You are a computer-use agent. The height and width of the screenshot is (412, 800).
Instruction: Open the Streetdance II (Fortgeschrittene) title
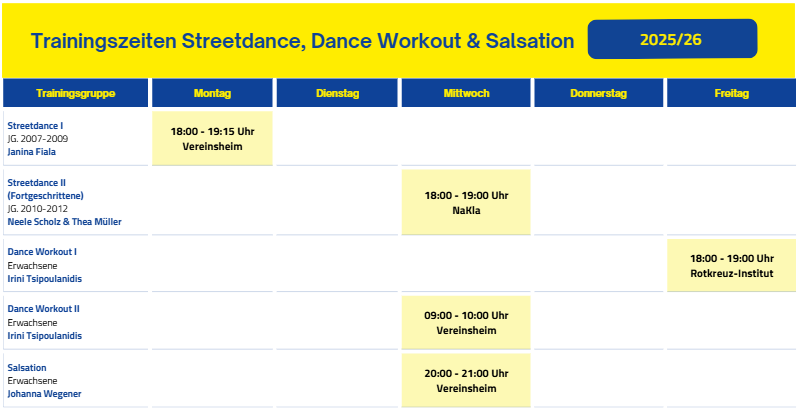(x=45, y=189)
